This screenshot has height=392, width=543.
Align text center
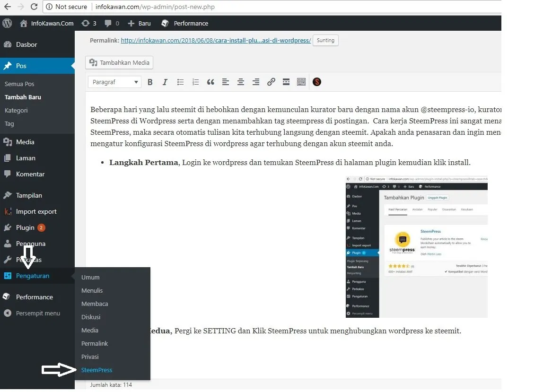(241, 82)
